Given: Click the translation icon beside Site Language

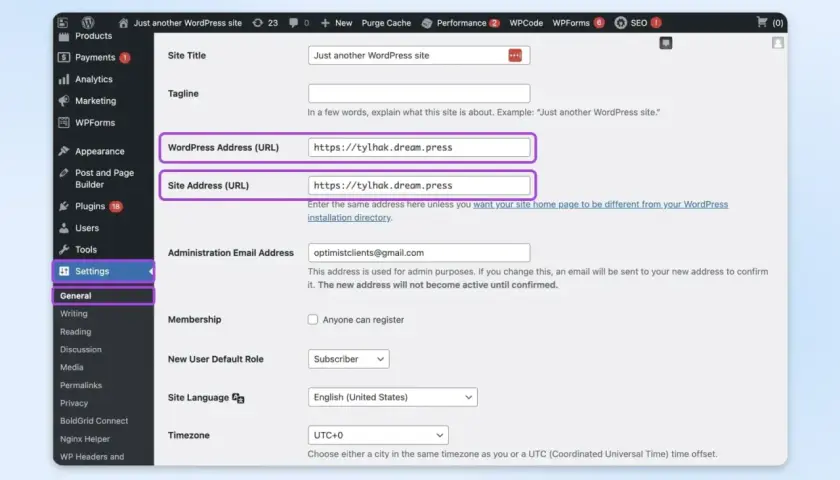Looking at the screenshot, I should [x=238, y=398].
